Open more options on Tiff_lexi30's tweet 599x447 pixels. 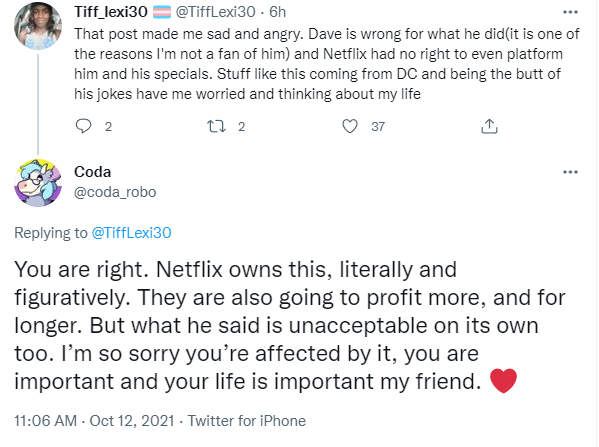[570, 12]
